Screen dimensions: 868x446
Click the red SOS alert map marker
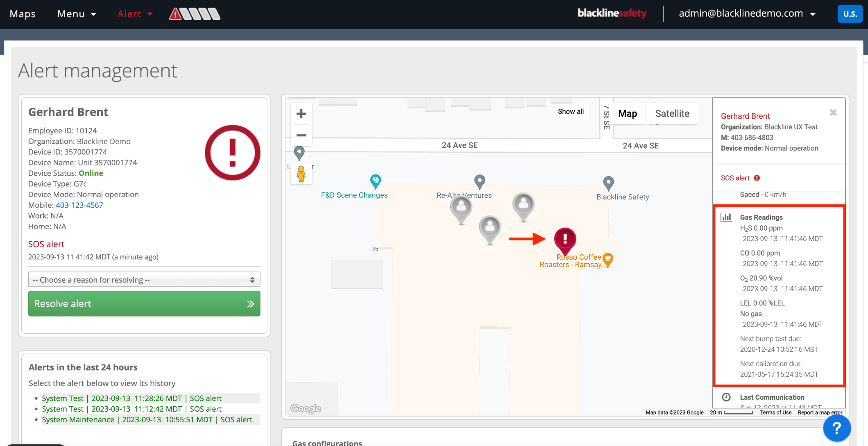coord(565,240)
